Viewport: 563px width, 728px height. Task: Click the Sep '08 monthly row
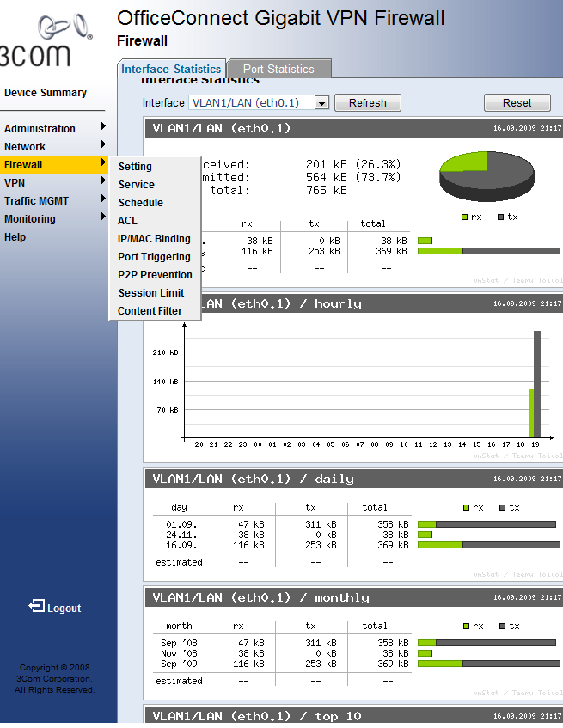pyautogui.click(x=281, y=643)
